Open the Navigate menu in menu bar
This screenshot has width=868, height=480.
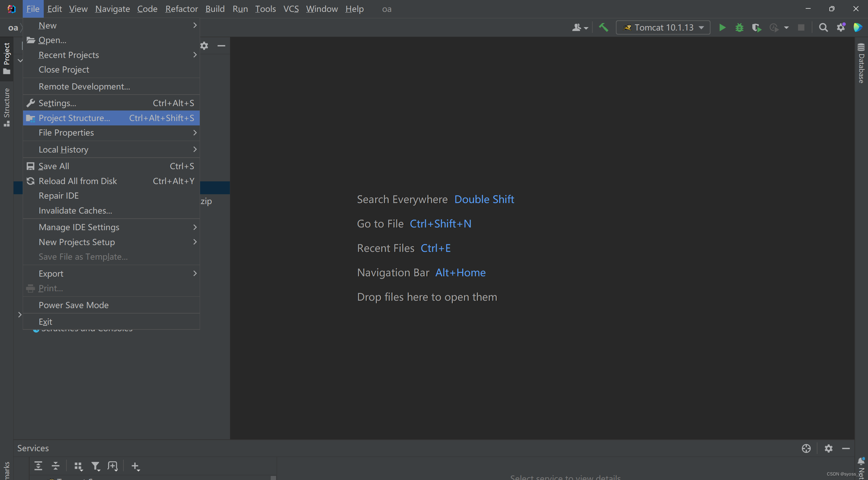coord(112,9)
